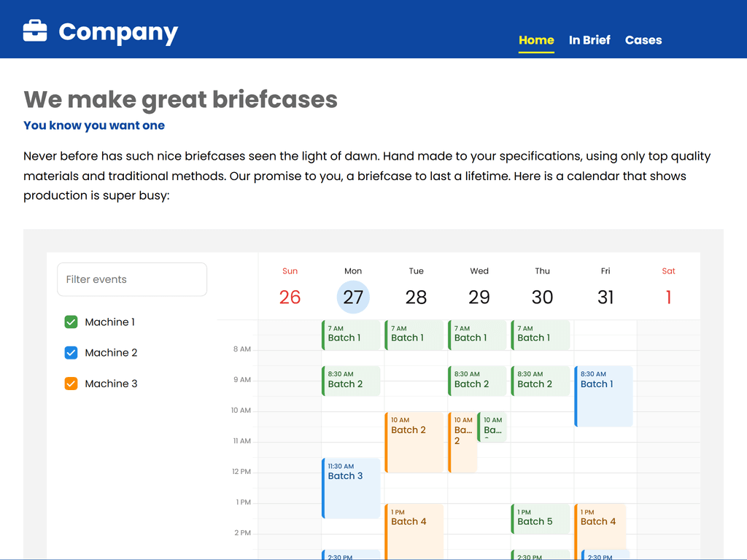Open Tuesday 10 AM Batch 2 event
747x560 pixels.
tap(414, 442)
